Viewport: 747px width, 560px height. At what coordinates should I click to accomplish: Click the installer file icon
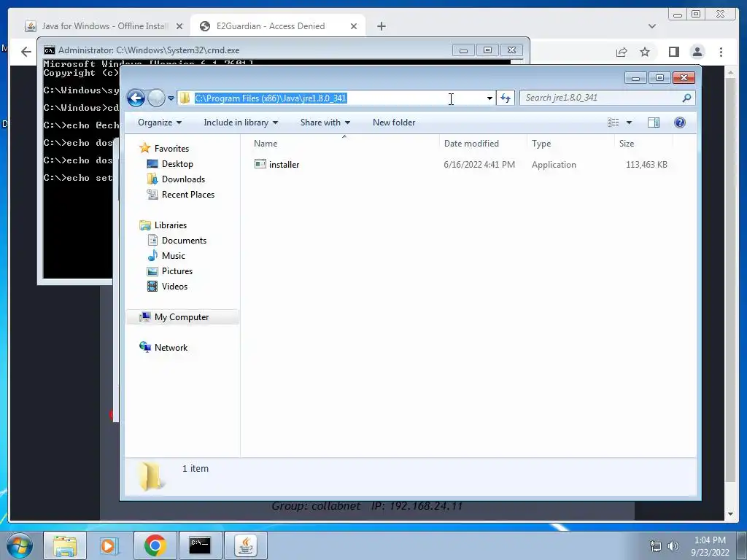(260, 164)
